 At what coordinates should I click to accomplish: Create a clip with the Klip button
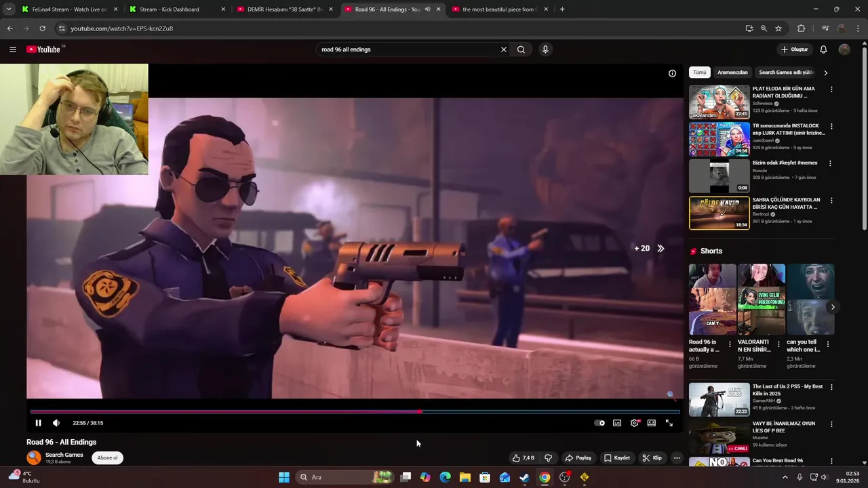[652, 458]
